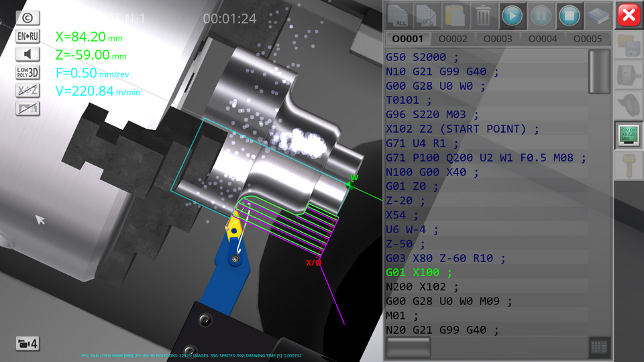Open the G-code program monitor icon
Screen dimensions: 644x362
[x=629, y=135]
